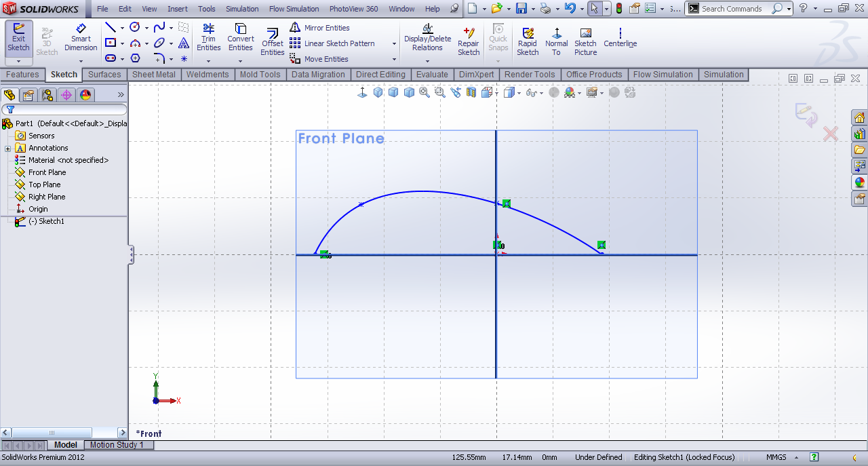Click the Centerline tool
Image resolution: width=868 pixels, height=466 pixels.
tap(620, 38)
